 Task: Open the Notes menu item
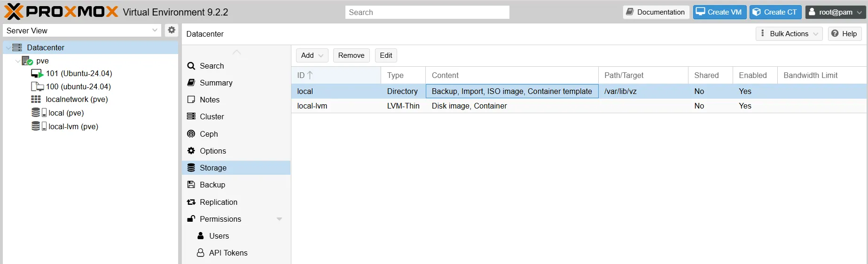pos(236,100)
